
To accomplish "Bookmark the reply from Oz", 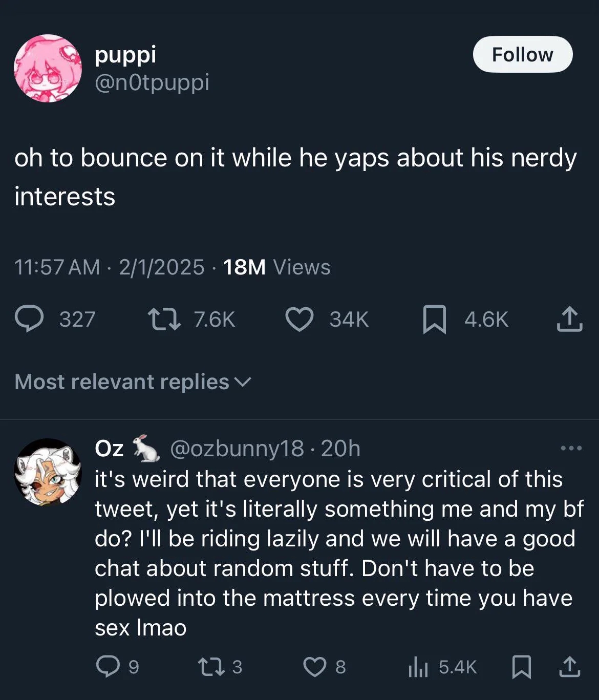I will (522, 667).
